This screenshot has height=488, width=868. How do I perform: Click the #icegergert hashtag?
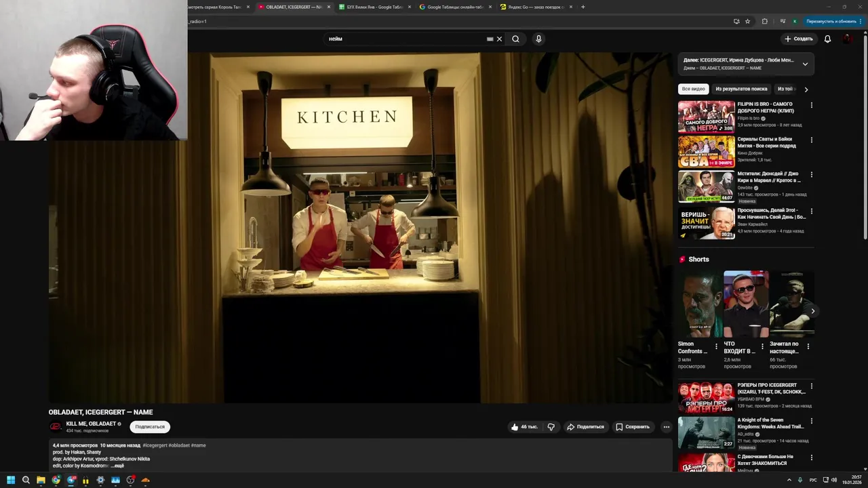[155, 445]
